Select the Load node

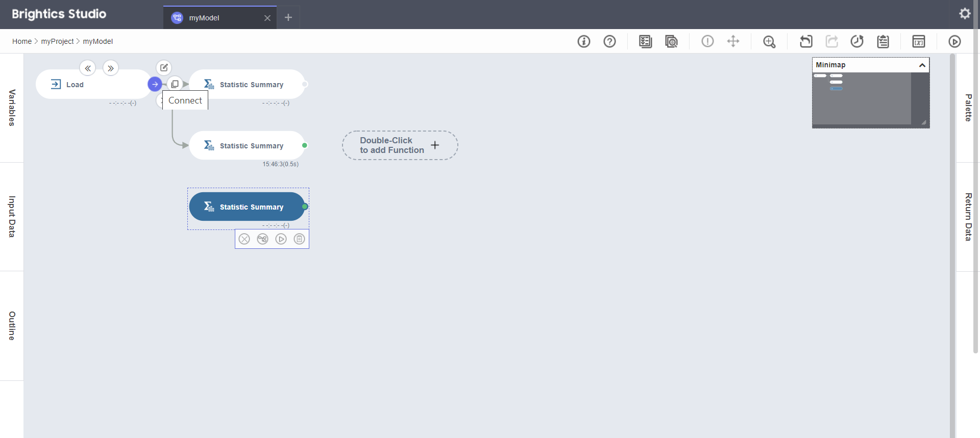[93, 84]
